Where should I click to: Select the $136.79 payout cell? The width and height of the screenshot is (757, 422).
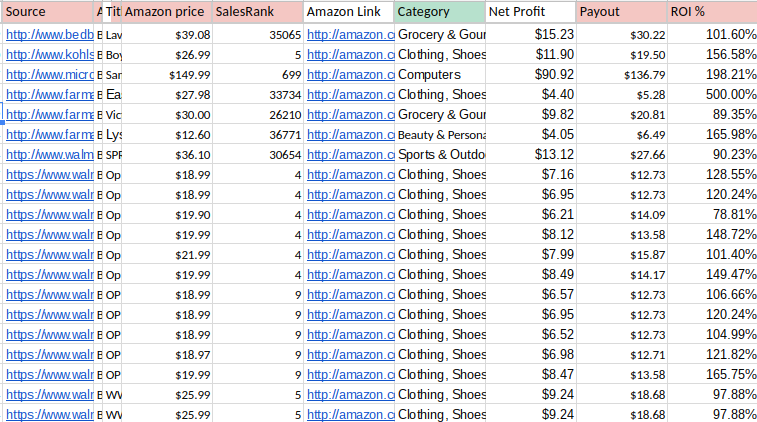pyautogui.click(x=622, y=74)
